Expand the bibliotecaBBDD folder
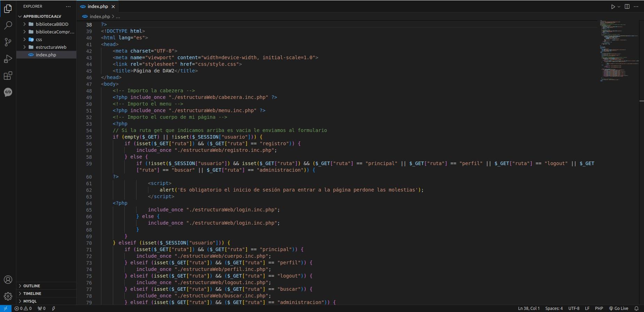This screenshot has width=644, height=312. click(x=46, y=24)
